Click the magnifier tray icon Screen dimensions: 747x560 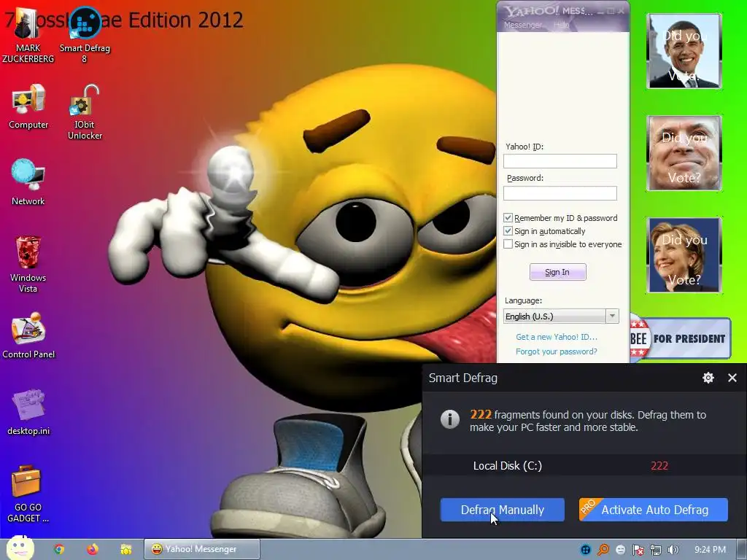(603, 550)
